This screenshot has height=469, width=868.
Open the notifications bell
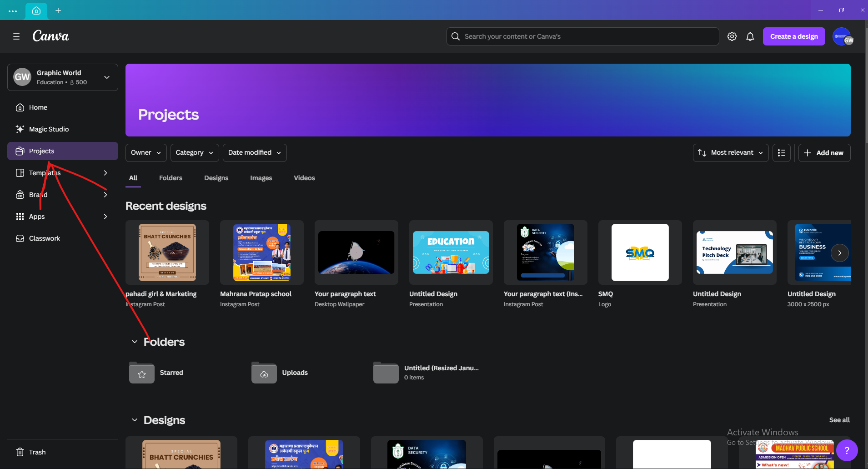point(750,36)
